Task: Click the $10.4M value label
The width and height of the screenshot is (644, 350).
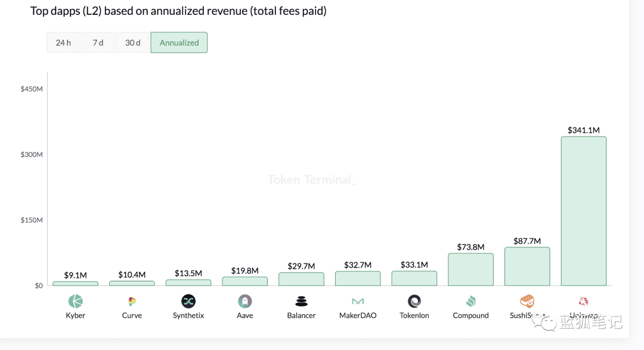Action: point(132,275)
